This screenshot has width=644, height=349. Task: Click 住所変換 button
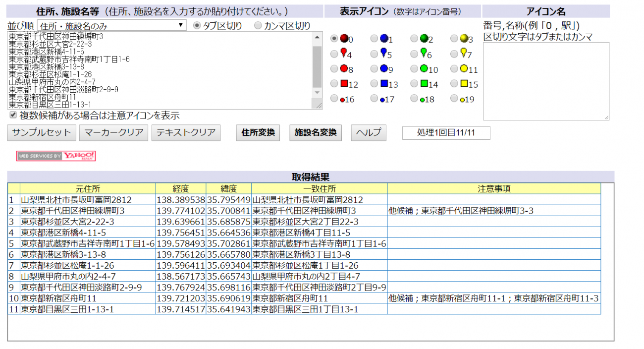tap(258, 132)
